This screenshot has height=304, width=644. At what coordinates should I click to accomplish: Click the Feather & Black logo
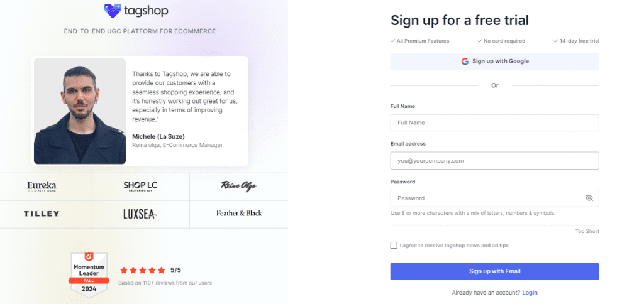tap(238, 214)
